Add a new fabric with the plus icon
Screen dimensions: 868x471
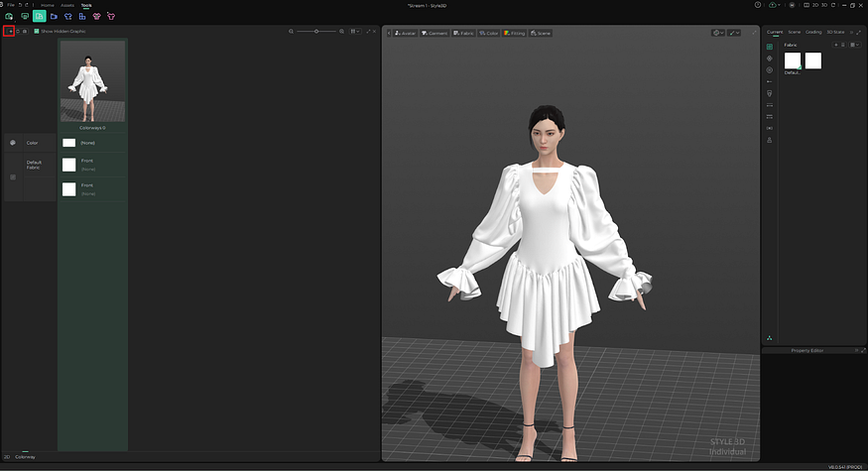(835, 45)
